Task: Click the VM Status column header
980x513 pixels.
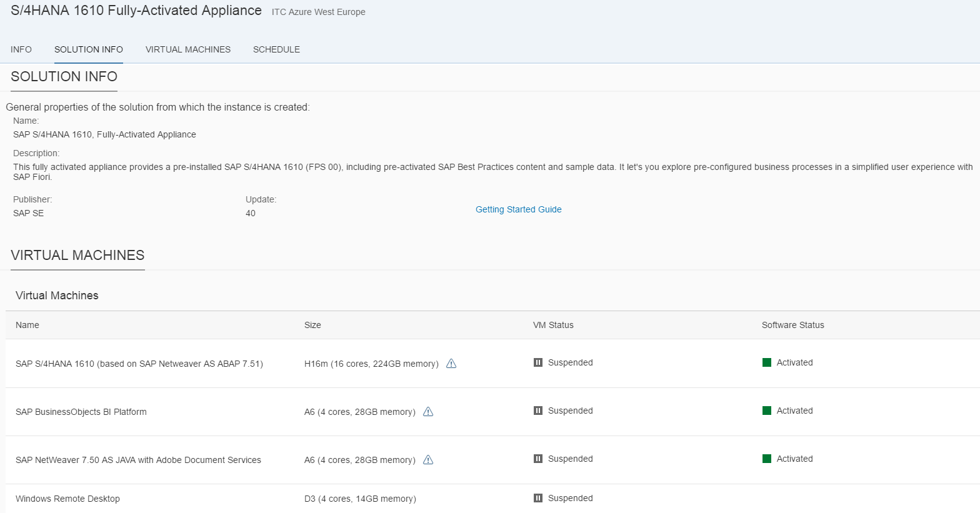Action: pos(553,325)
